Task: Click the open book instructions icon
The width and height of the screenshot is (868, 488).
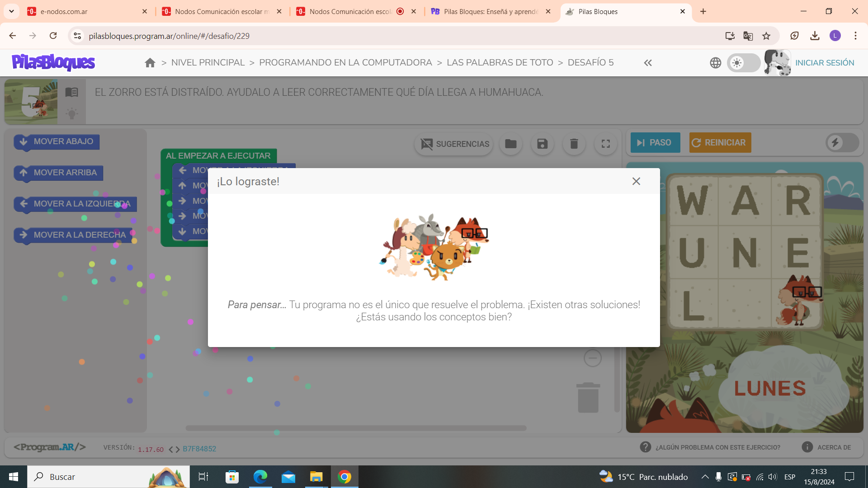Action: 71,92
